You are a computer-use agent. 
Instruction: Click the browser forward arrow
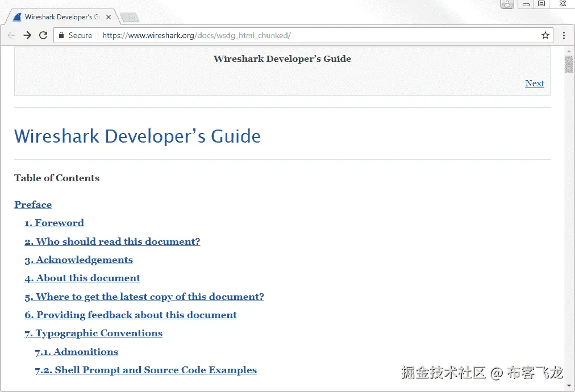tap(27, 36)
